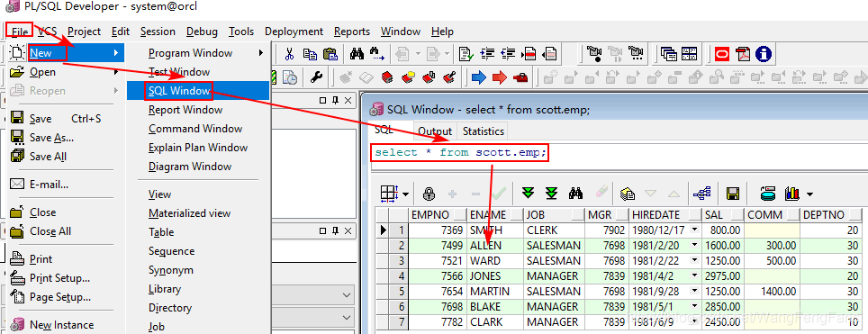Image resolution: width=868 pixels, height=334 pixels.
Task: Click inside the SQL editor query text
Action: point(461,152)
